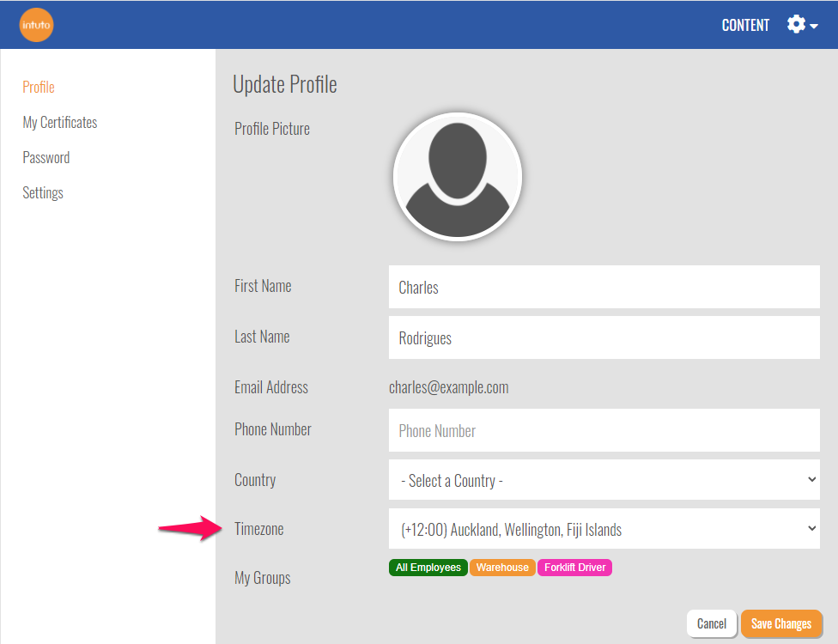Expand the Country dropdown

[x=604, y=480]
